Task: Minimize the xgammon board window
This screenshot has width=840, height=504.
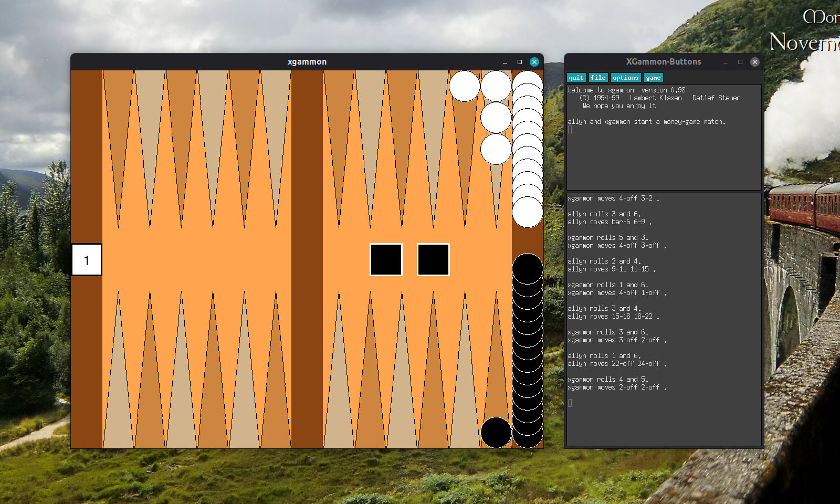Action: pos(505,62)
